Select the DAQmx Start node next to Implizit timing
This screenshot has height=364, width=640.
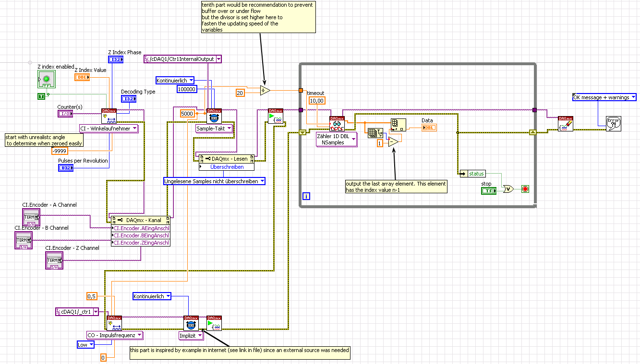[x=214, y=323]
